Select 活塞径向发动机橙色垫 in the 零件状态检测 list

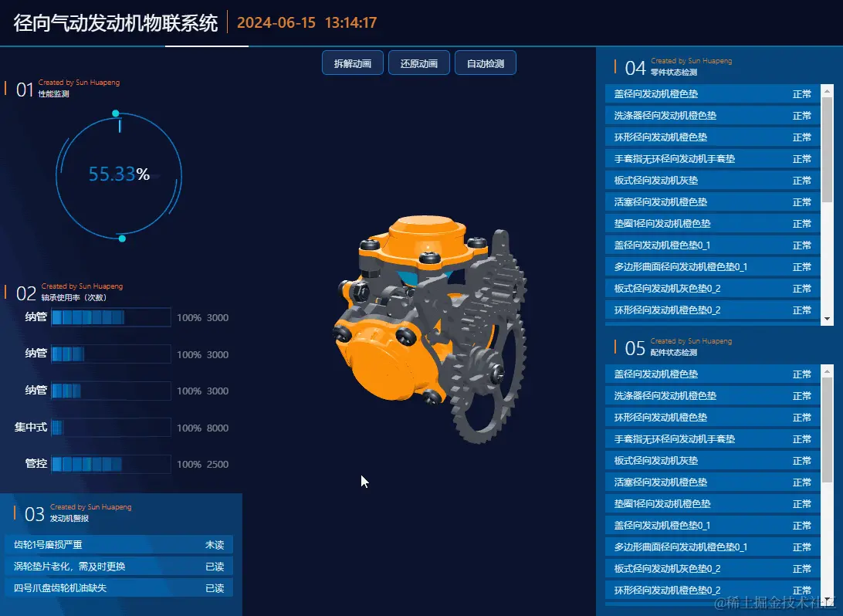click(661, 202)
